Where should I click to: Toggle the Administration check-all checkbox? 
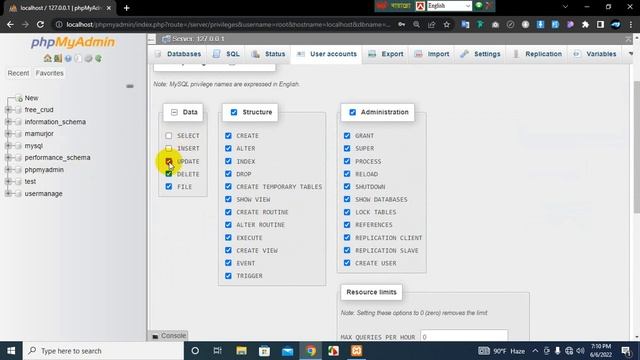point(353,112)
